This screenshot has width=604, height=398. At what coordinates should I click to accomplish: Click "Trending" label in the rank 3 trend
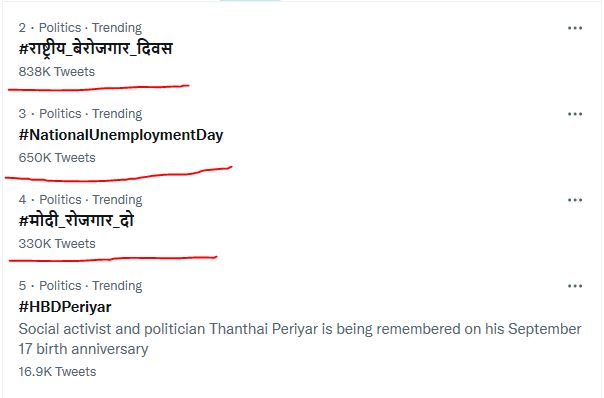pyautogui.click(x=117, y=114)
